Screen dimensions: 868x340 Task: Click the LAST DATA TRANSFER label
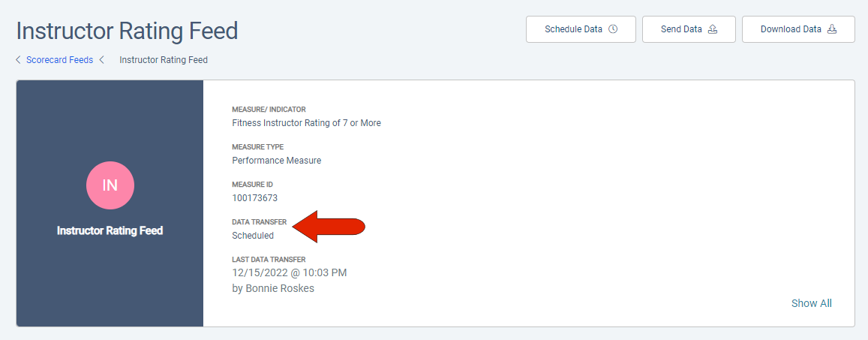269,259
